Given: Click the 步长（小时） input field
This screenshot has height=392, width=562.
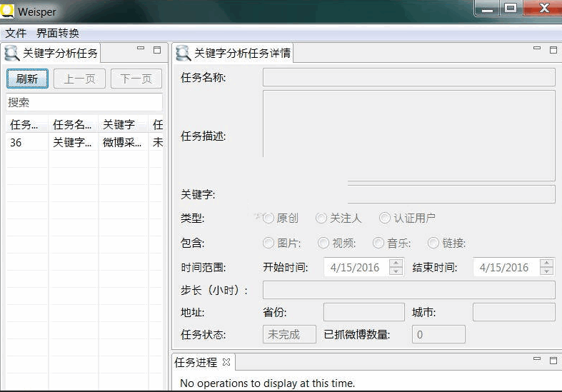Looking at the screenshot, I should click(409, 290).
